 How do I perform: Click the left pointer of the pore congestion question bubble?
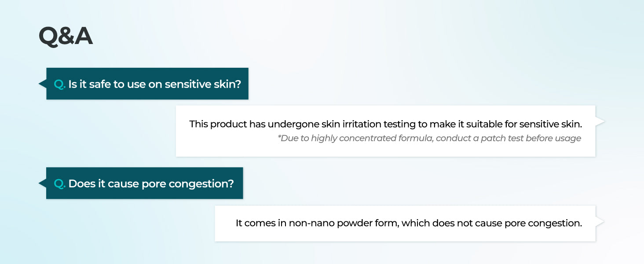(42, 183)
